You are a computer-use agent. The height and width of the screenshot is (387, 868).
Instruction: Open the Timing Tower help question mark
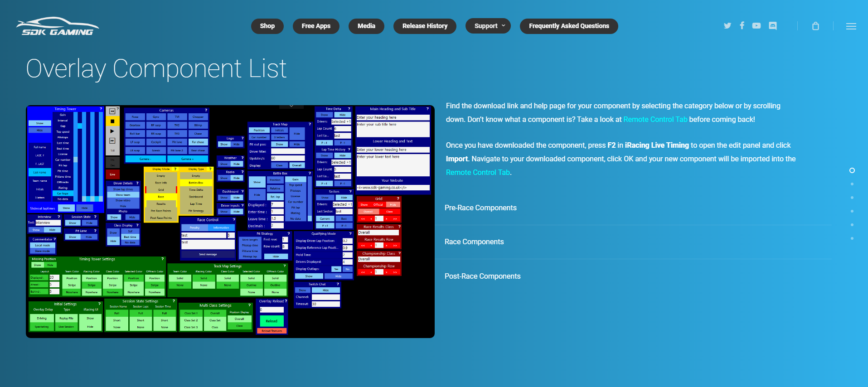(x=101, y=109)
